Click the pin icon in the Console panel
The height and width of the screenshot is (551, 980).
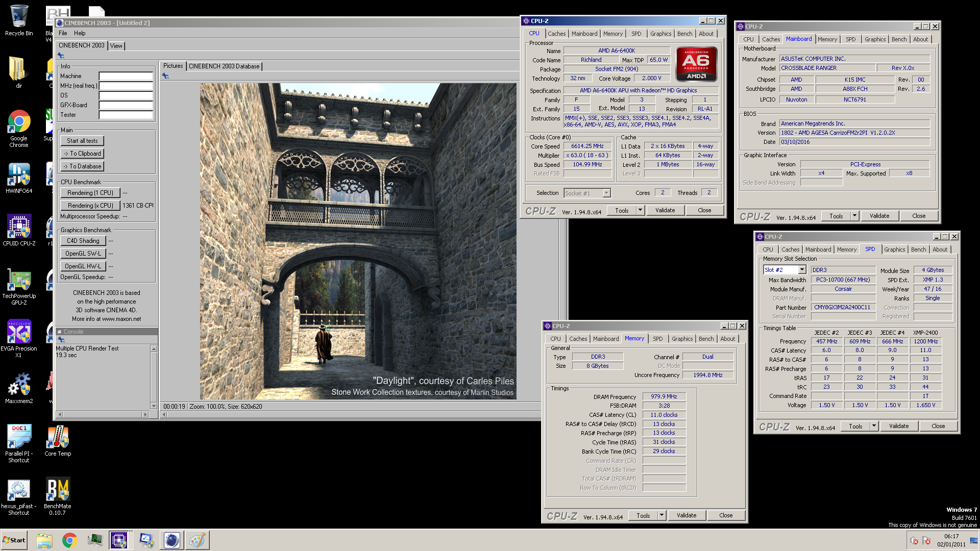coord(61,340)
